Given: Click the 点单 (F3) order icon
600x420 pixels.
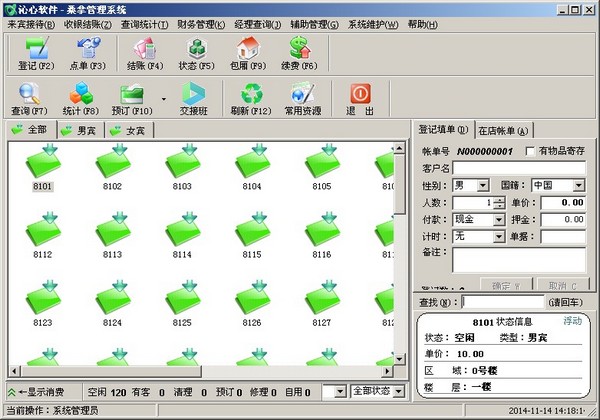Looking at the screenshot, I should (88, 53).
